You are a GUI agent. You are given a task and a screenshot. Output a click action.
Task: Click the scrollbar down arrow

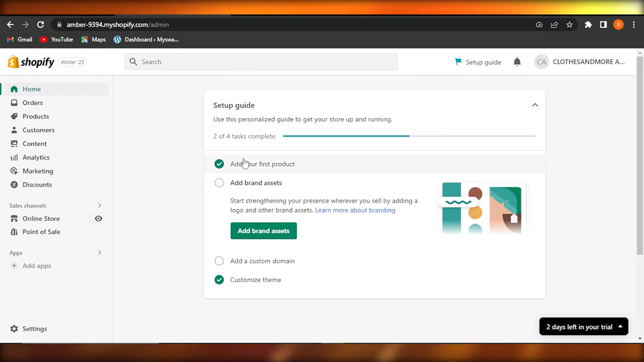(640, 339)
